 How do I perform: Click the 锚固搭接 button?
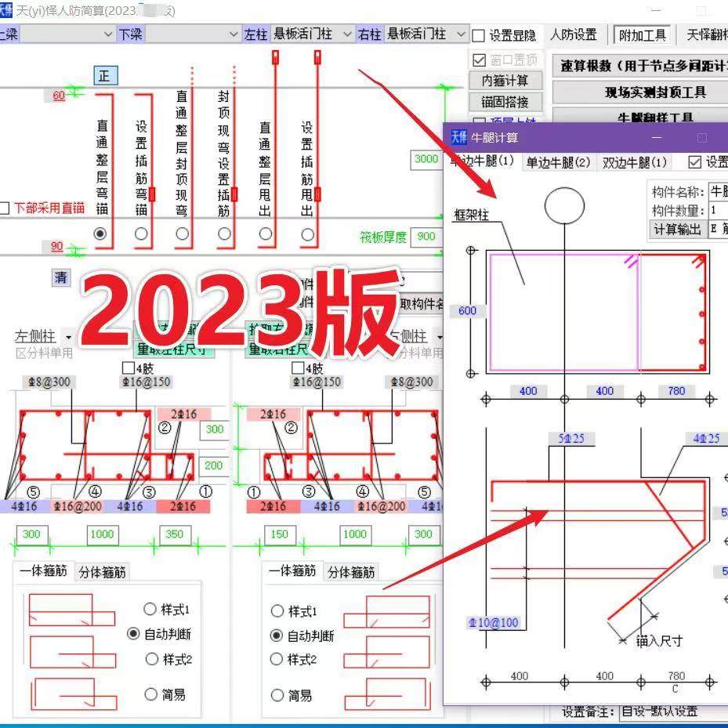pos(505,102)
